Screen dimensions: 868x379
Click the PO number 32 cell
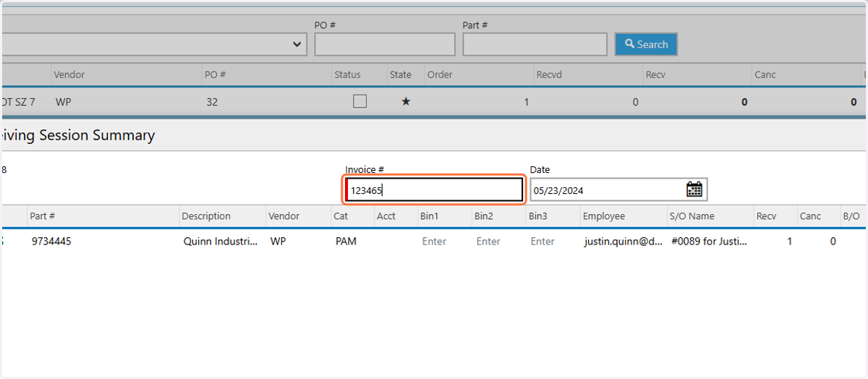point(212,102)
